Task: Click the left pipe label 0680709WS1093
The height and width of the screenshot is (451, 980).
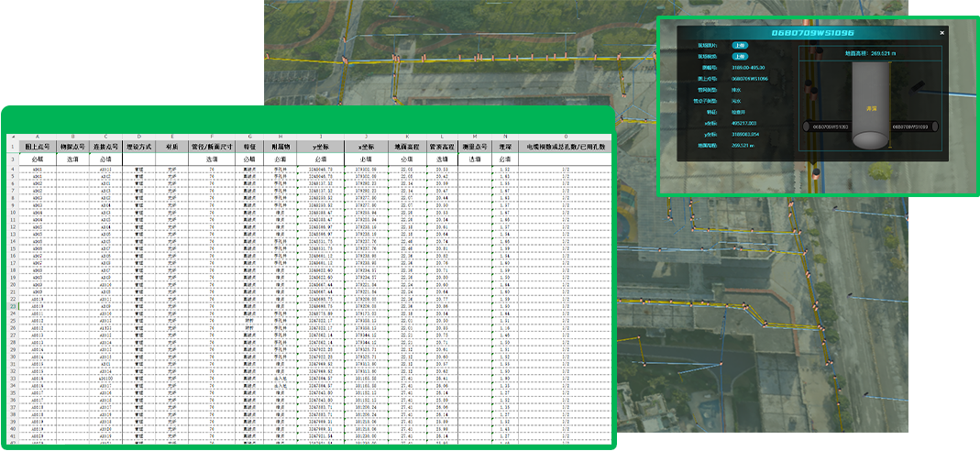Action: [831, 126]
